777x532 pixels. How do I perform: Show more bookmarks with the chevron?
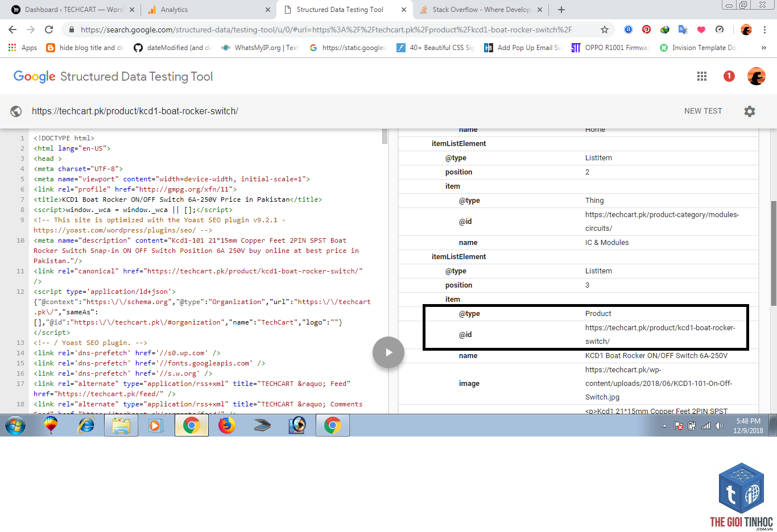coord(764,48)
